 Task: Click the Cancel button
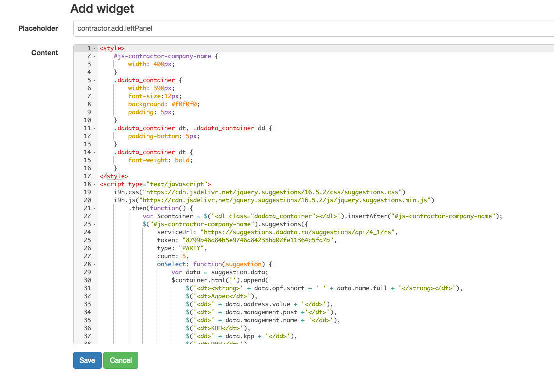(120, 360)
